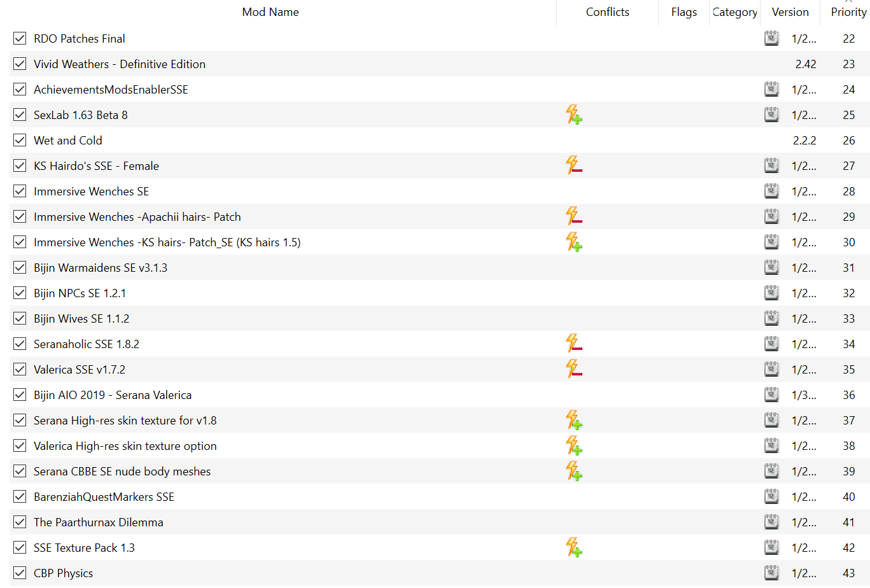Image resolution: width=870 pixels, height=588 pixels.
Task: Click conflict icon of Immersive Wenches -KS hairs- Patch_SE
Action: click(x=574, y=242)
